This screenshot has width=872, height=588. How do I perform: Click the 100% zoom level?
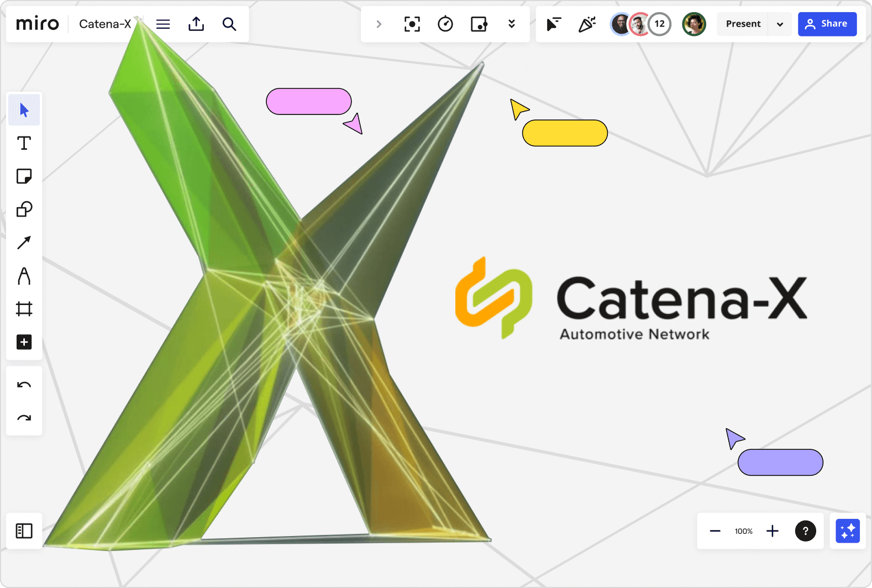(x=744, y=531)
